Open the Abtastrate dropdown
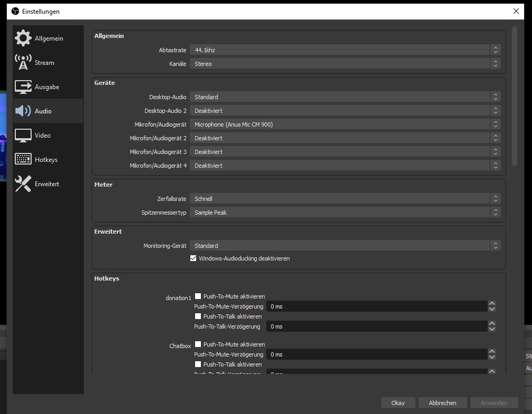The width and height of the screenshot is (532, 414). (x=345, y=50)
